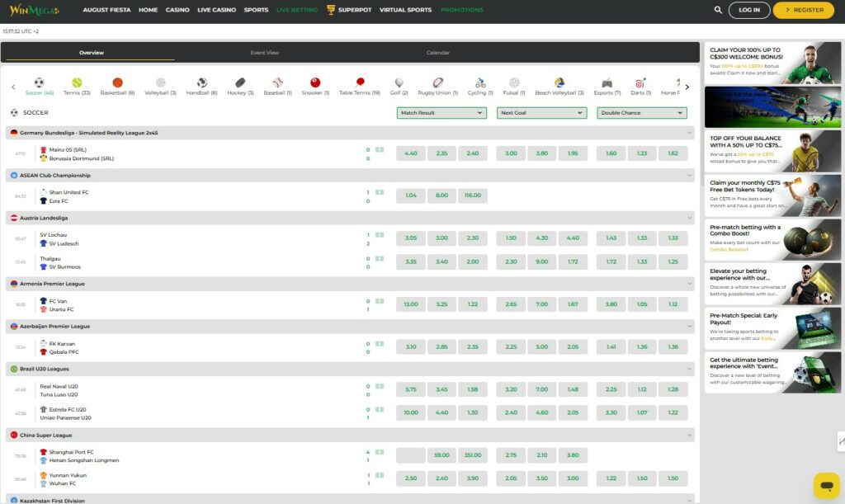The image size is (845, 504).
Task: Open the C$75 Free Bet Tokens banner
Action: coord(772,195)
